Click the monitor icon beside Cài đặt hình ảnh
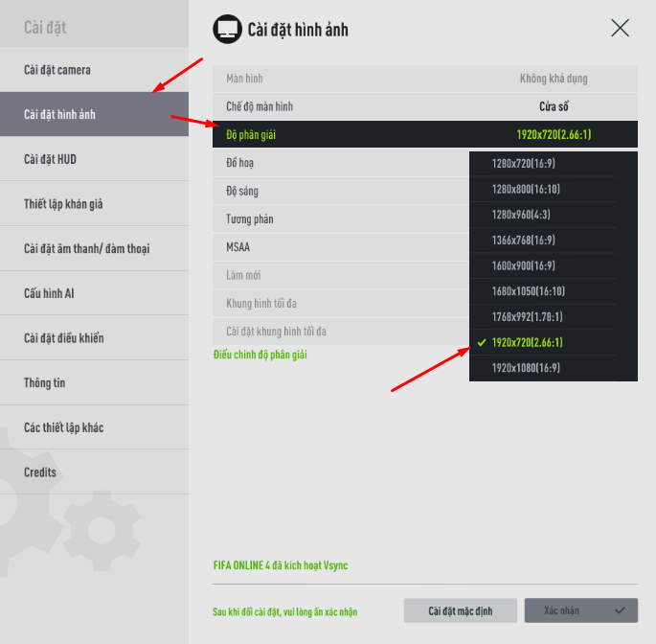 pyautogui.click(x=227, y=29)
